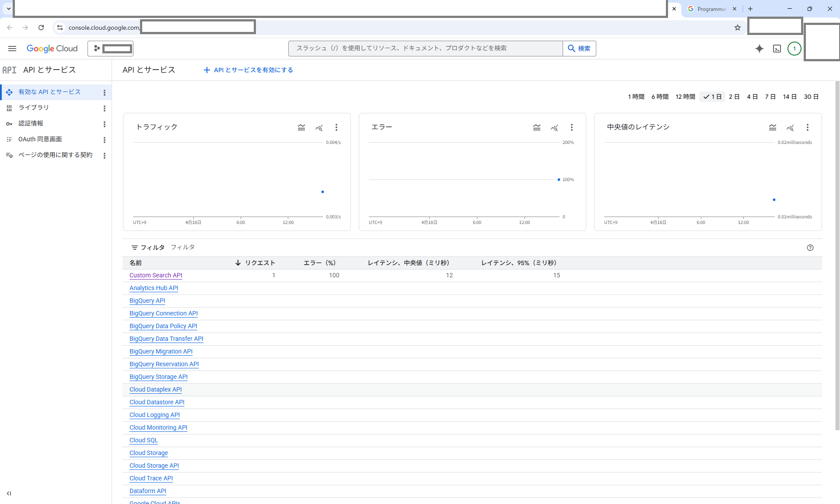This screenshot has width=840, height=504.
Task: View site information icon in address bar
Action: pos(60,28)
